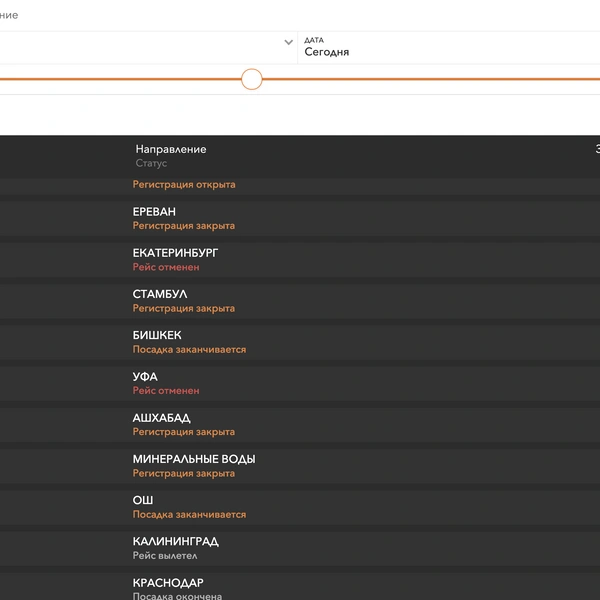Expand the dropdown chevron left of the date field
Screen dimensions: 600x600
[289, 42]
